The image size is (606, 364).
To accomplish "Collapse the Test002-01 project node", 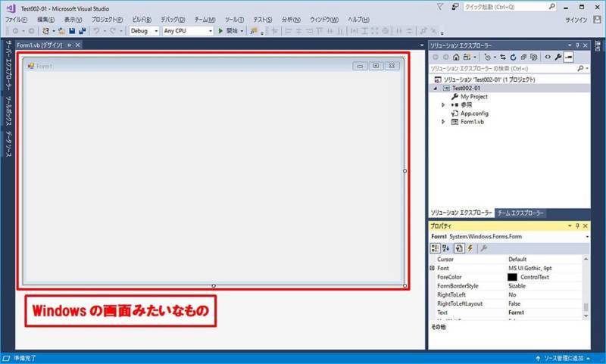I will 435,89.
